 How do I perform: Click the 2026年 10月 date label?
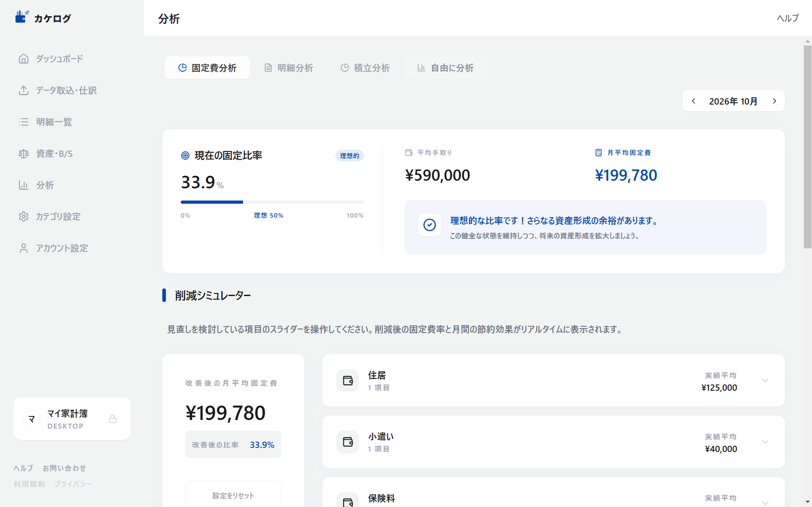coord(733,101)
